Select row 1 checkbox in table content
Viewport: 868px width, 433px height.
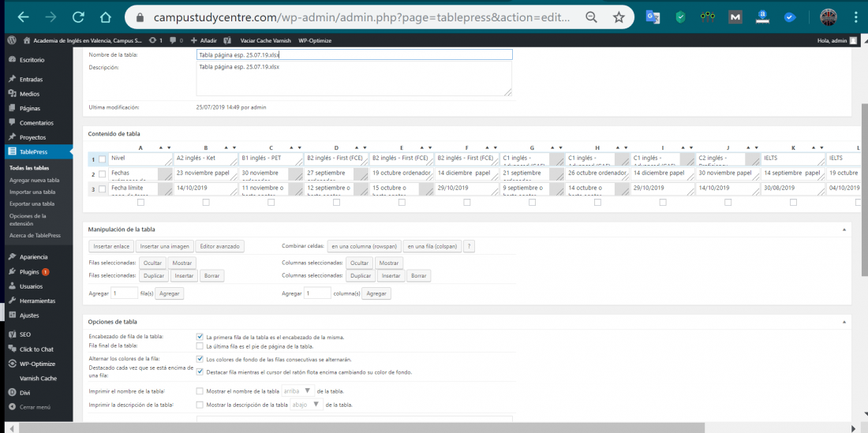[x=102, y=159]
